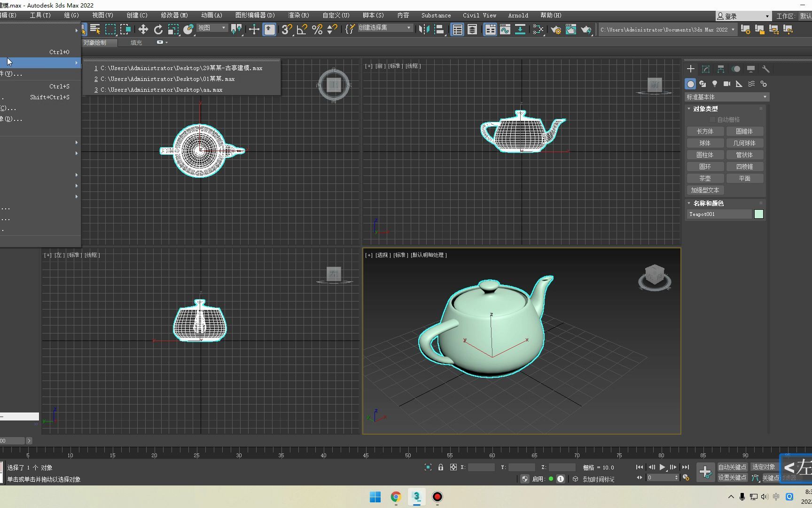This screenshot has width=812, height=508.
Task: Open the Create panel Lights icon
Action: click(x=715, y=84)
